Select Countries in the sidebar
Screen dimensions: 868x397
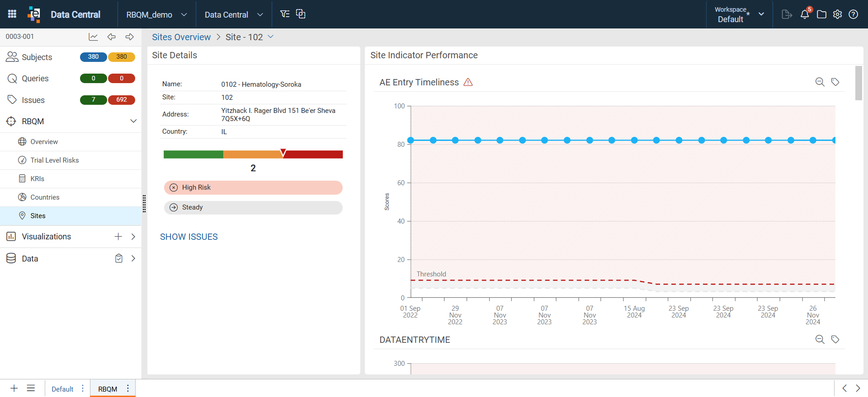click(71, 197)
